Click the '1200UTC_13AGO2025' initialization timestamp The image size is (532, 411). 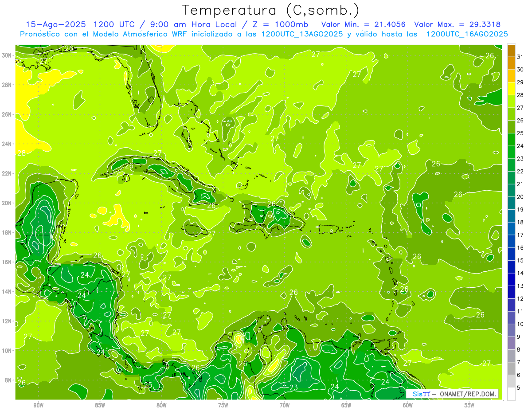click(302, 34)
